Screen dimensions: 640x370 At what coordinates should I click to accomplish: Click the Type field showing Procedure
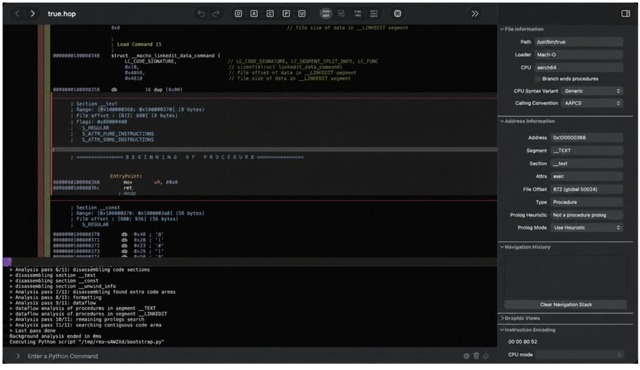point(587,202)
